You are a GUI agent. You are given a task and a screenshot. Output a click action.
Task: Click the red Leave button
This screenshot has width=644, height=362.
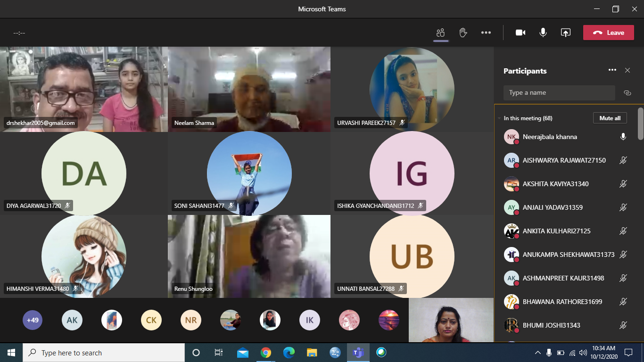point(608,33)
